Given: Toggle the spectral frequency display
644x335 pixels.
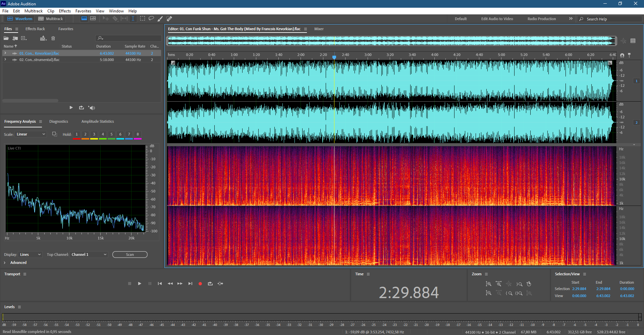Looking at the screenshot, I should 84,18.
